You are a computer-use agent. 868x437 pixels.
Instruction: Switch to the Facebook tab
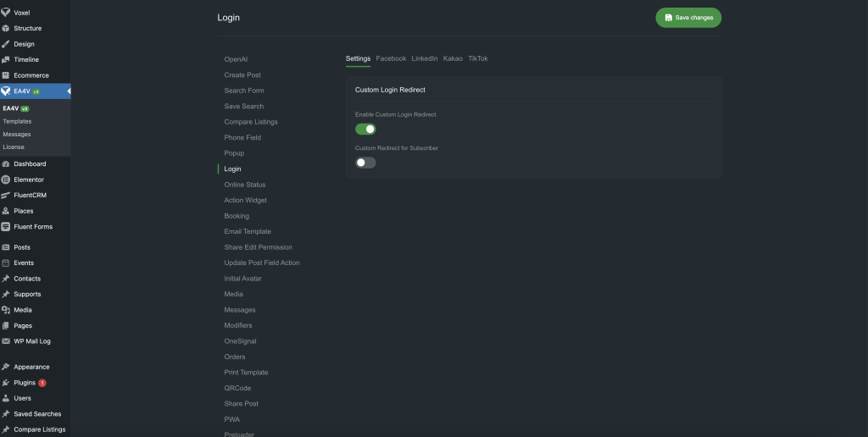[391, 58]
